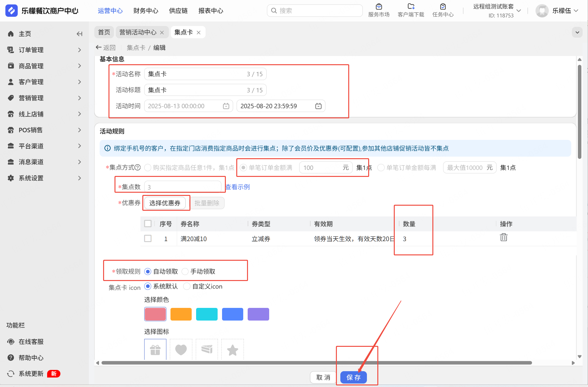588x387 pixels.
Task: Expand the 商品管理 menu chevron
Action: (x=80, y=66)
